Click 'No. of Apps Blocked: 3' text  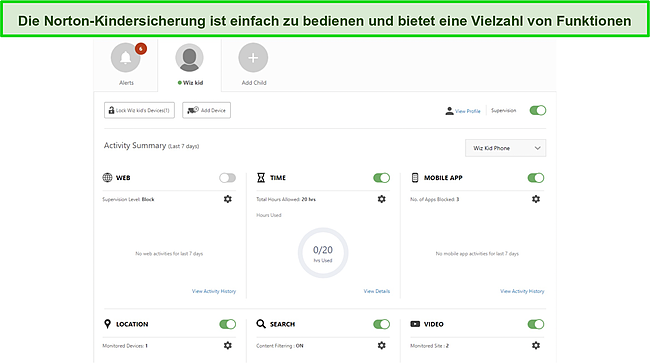point(434,199)
